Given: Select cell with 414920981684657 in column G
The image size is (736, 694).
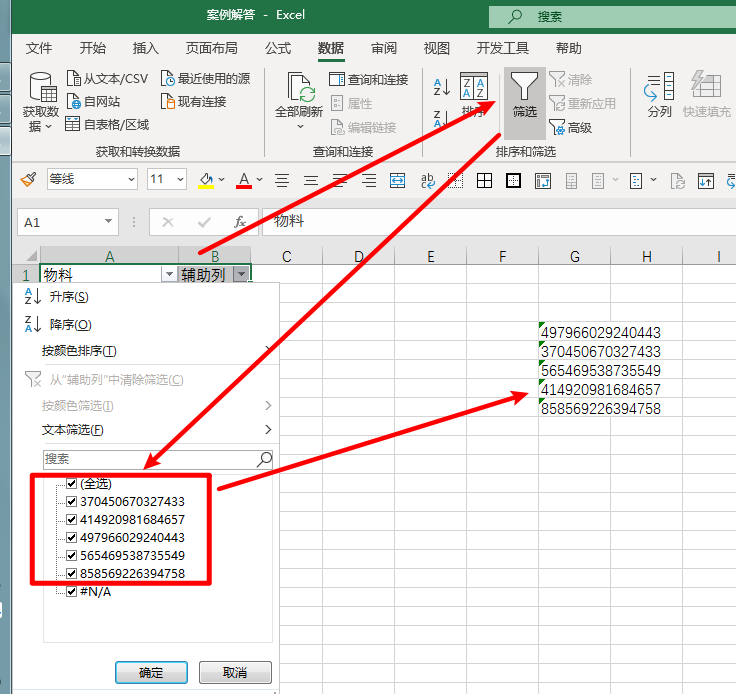Looking at the screenshot, I should coord(575,389).
